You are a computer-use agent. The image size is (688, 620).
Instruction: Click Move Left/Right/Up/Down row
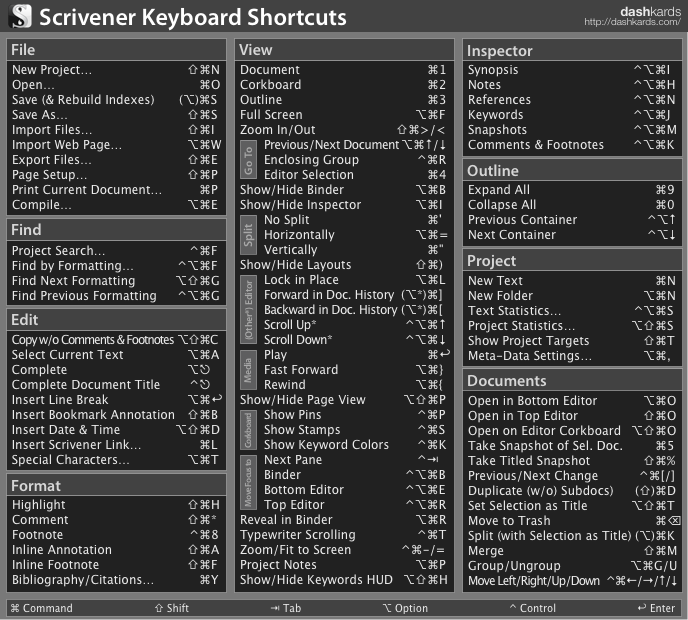572,581
